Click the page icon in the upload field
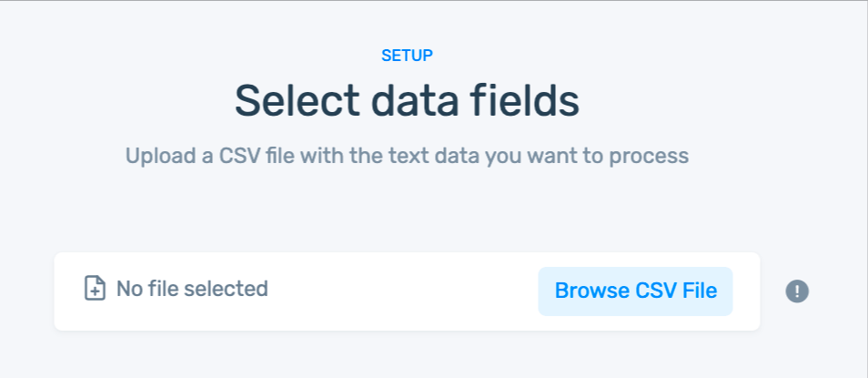This screenshot has width=868, height=378. (95, 290)
